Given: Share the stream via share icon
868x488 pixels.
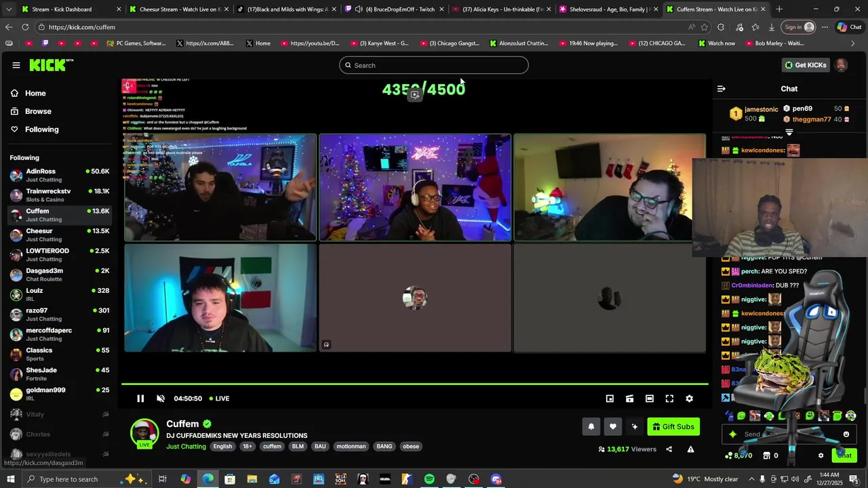Looking at the screenshot, I should pyautogui.click(x=669, y=449).
